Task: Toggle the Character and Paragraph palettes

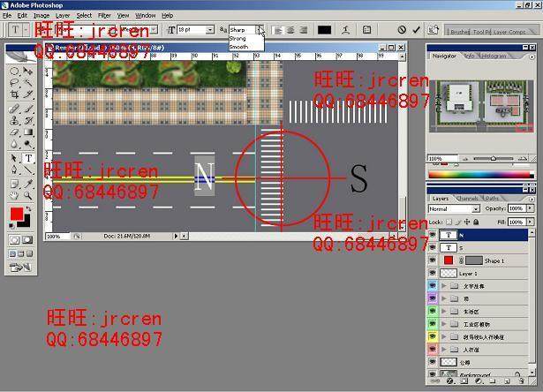Action: point(366,30)
